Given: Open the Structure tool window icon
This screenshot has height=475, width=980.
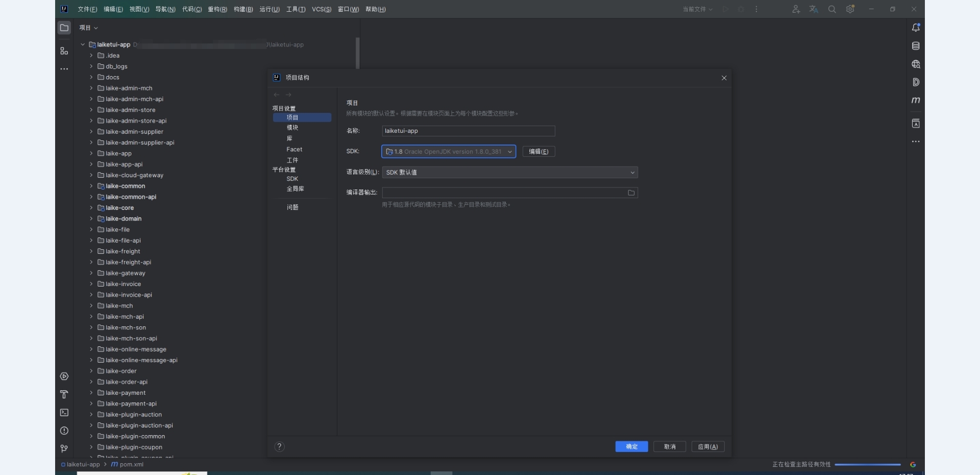Looking at the screenshot, I should (64, 51).
